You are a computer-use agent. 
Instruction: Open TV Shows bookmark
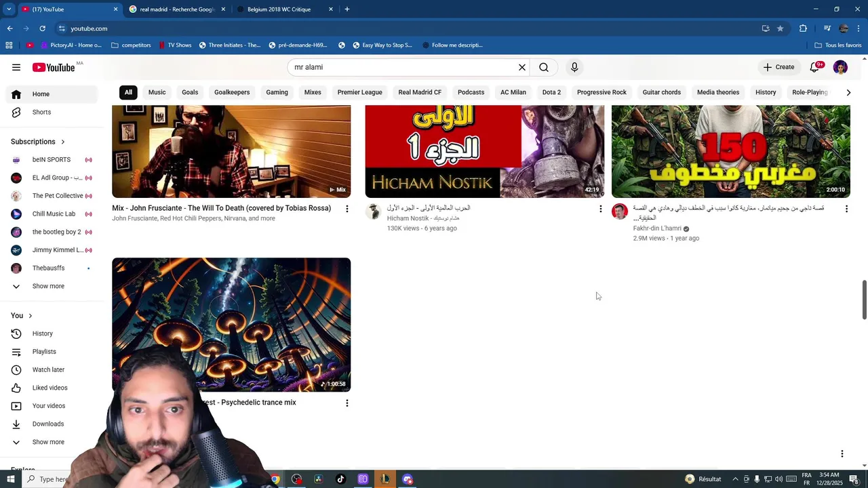tap(175, 45)
